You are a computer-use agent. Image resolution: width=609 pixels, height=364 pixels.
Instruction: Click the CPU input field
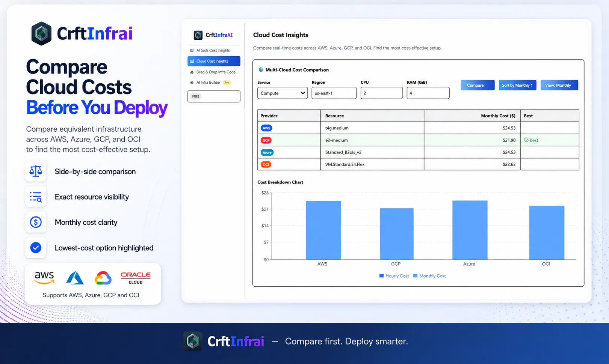(382, 93)
